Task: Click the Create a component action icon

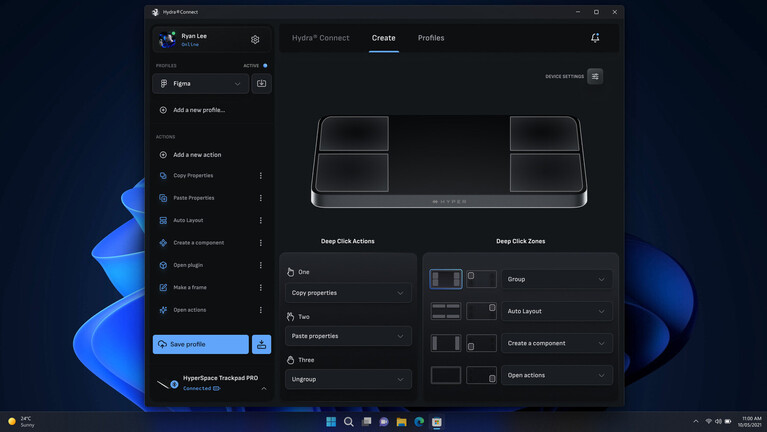Action: 163,243
